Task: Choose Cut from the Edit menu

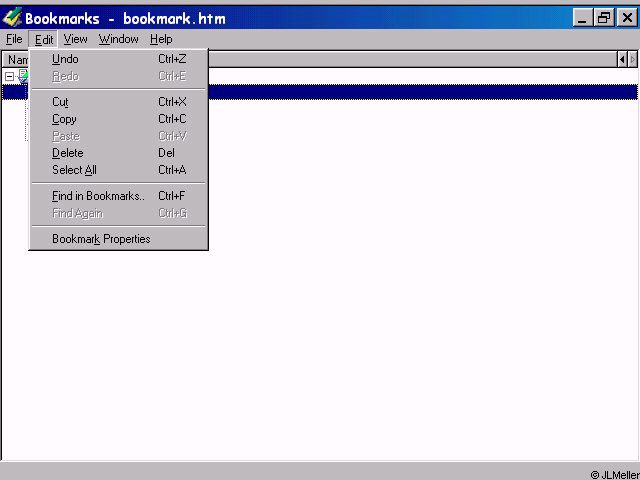Action: [119, 102]
